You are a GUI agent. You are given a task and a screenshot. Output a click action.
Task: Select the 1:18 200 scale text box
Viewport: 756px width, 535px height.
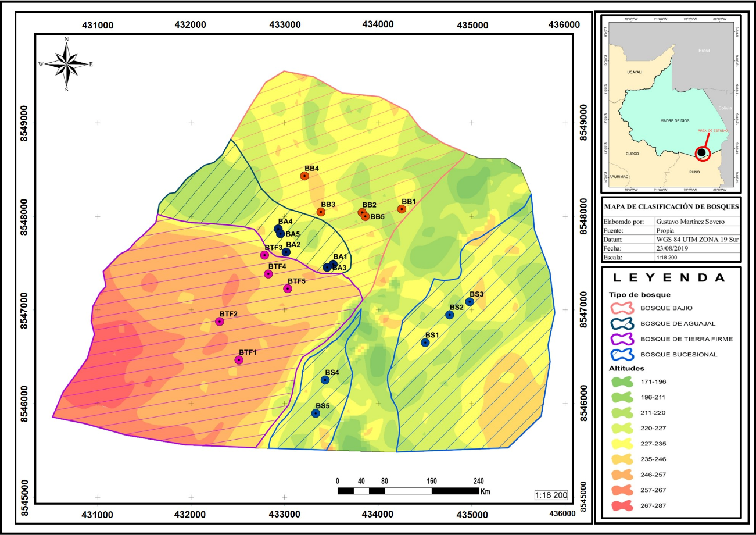pos(551,495)
